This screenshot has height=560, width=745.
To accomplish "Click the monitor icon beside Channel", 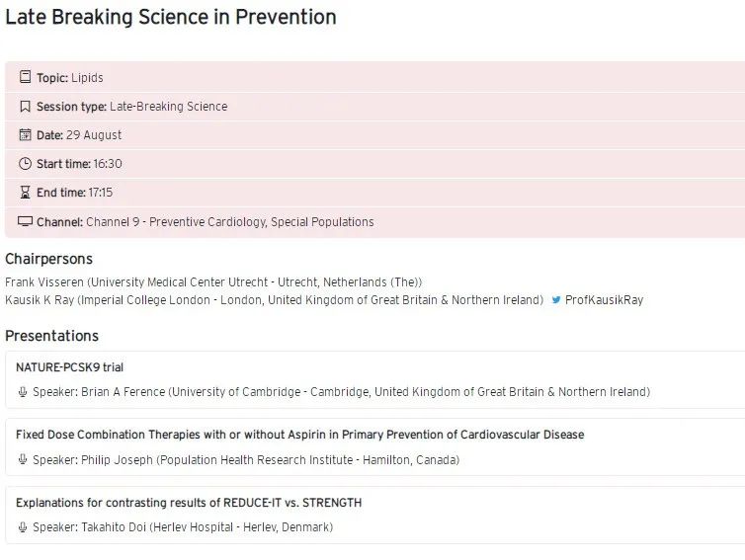I will tap(25, 222).
